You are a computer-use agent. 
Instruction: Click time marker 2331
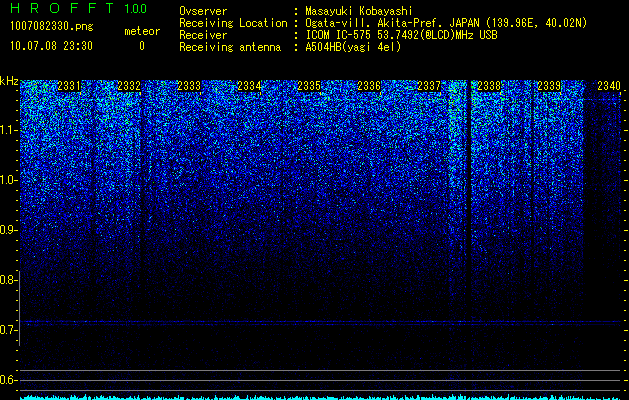69,85
